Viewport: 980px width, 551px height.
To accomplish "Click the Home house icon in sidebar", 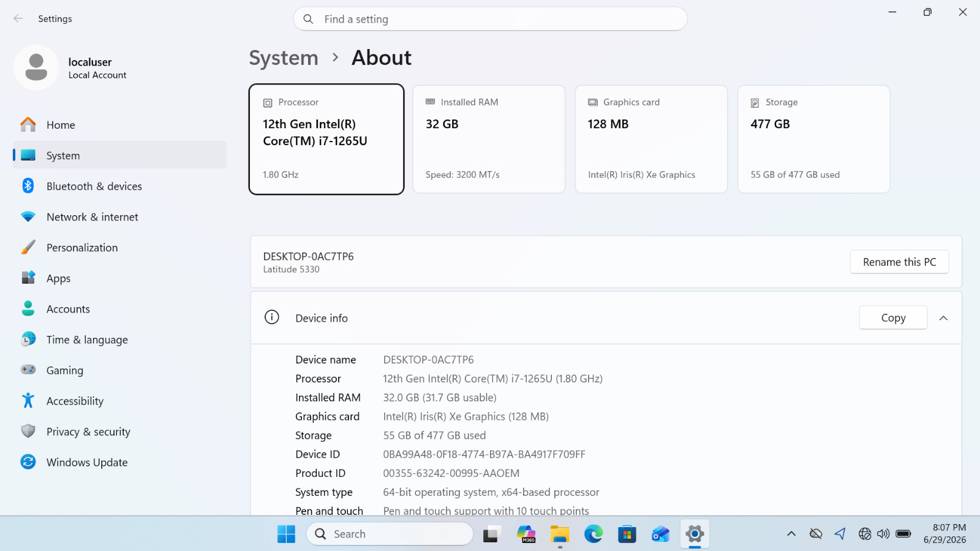I will tap(28, 124).
